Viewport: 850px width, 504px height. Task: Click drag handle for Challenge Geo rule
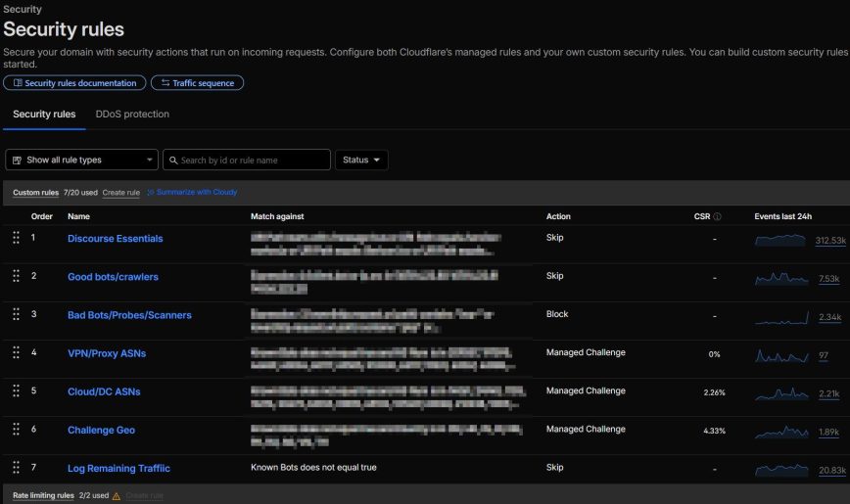[16, 430]
